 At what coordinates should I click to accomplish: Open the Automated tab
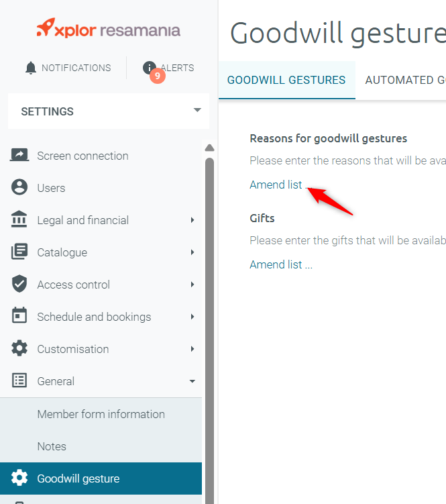point(405,80)
